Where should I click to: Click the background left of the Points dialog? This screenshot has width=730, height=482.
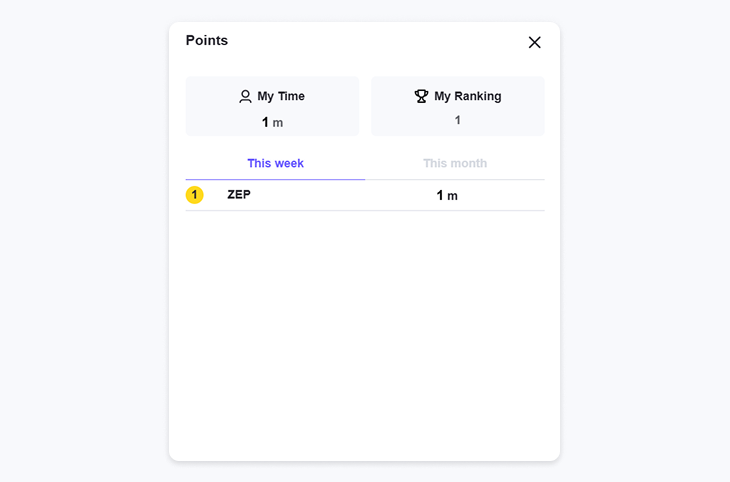85,240
